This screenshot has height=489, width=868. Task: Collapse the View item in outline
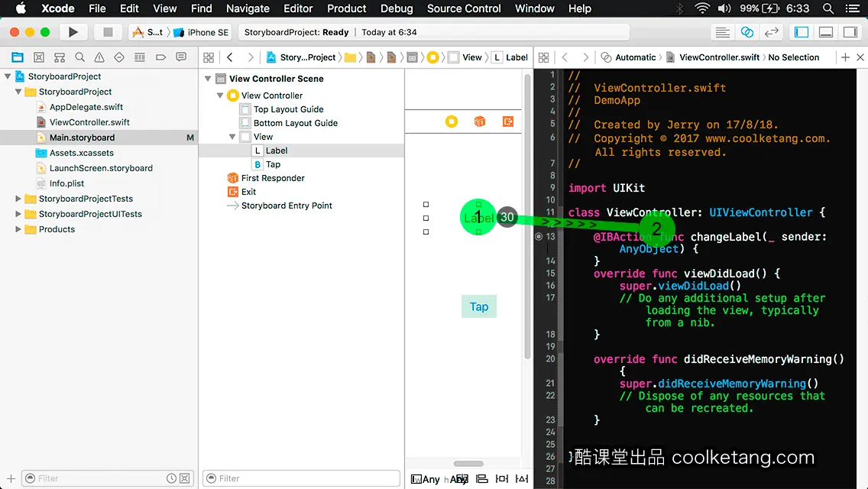(x=232, y=137)
